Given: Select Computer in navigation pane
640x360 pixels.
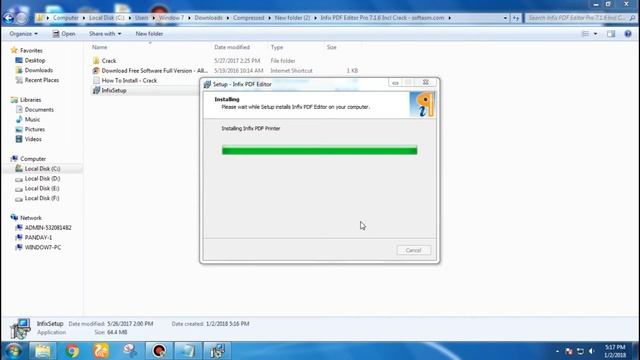Looking at the screenshot, I should [x=33, y=159].
